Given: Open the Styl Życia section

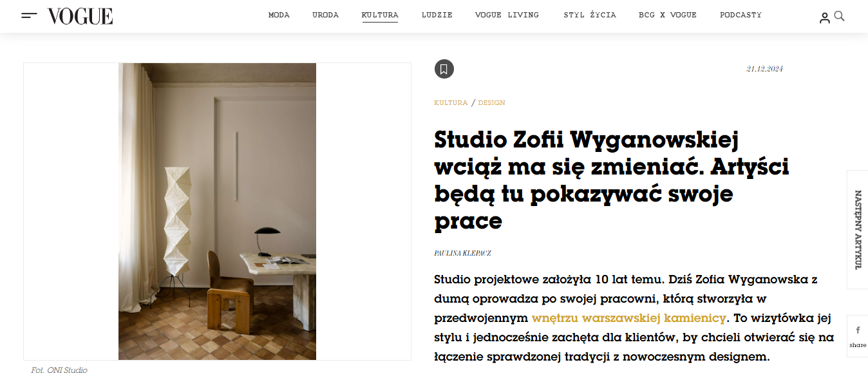Looking at the screenshot, I should [589, 15].
